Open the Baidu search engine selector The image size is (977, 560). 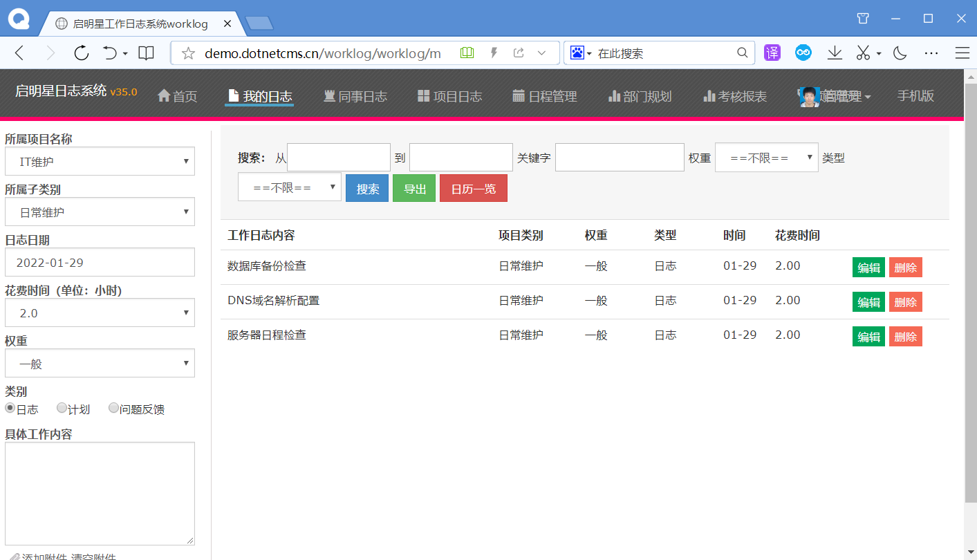pyautogui.click(x=581, y=53)
